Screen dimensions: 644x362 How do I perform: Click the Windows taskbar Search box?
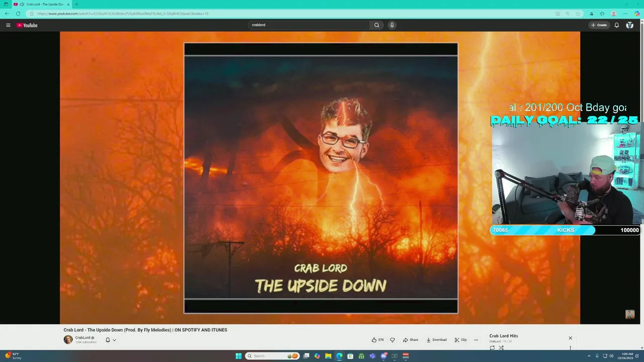click(x=272, y=356)
